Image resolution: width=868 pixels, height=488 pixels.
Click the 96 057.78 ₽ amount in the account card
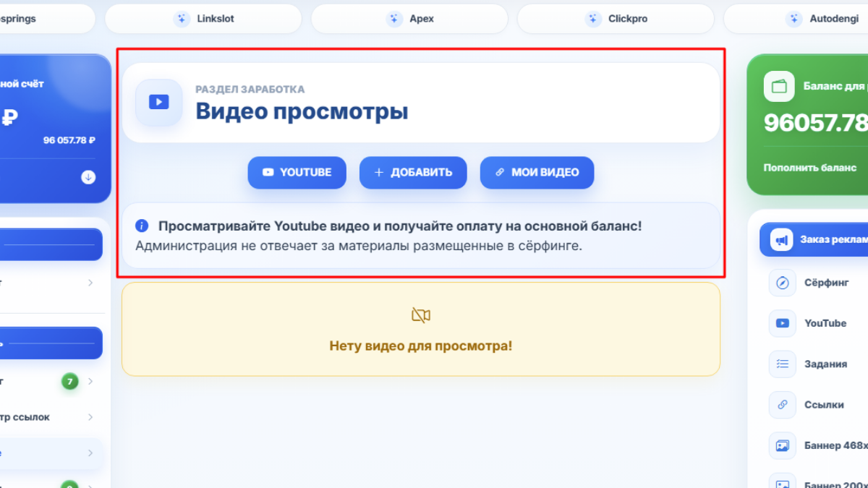[x=69, y=140]
